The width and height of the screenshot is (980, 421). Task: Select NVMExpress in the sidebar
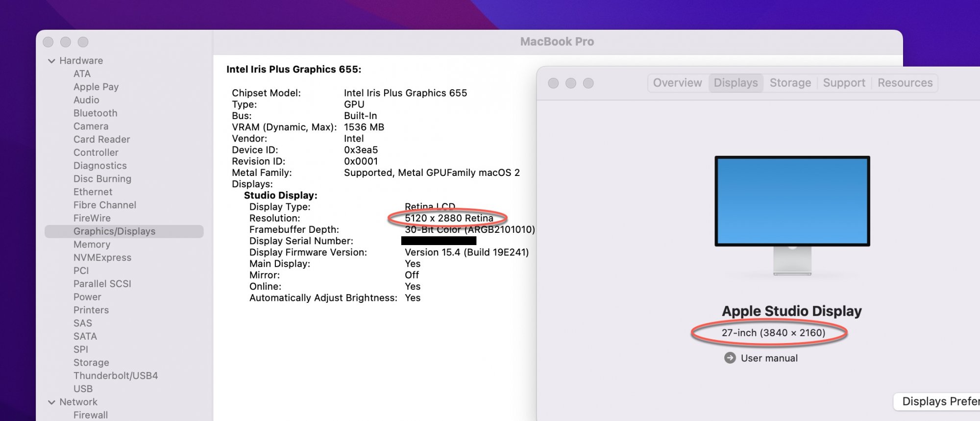click(x=102, y=258)
